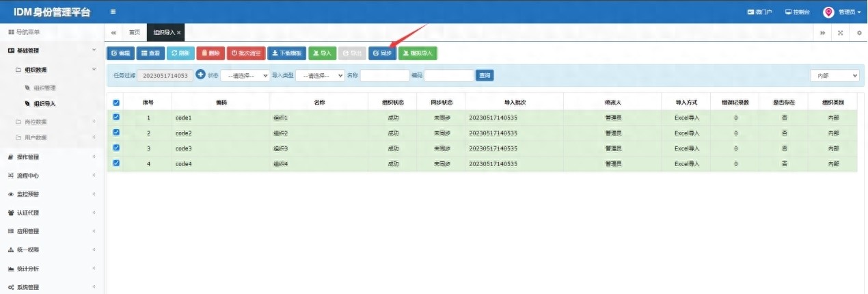The image size is (868, 294).
Task: Uncheck the checkbox for row code1
Action: click(116, 118)
